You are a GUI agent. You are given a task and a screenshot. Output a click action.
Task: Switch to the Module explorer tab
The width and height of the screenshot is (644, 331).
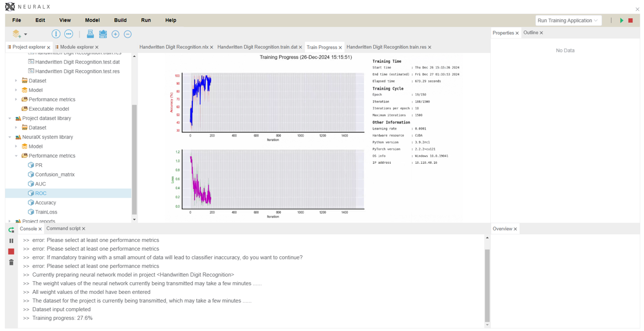(x=76, y=48)
